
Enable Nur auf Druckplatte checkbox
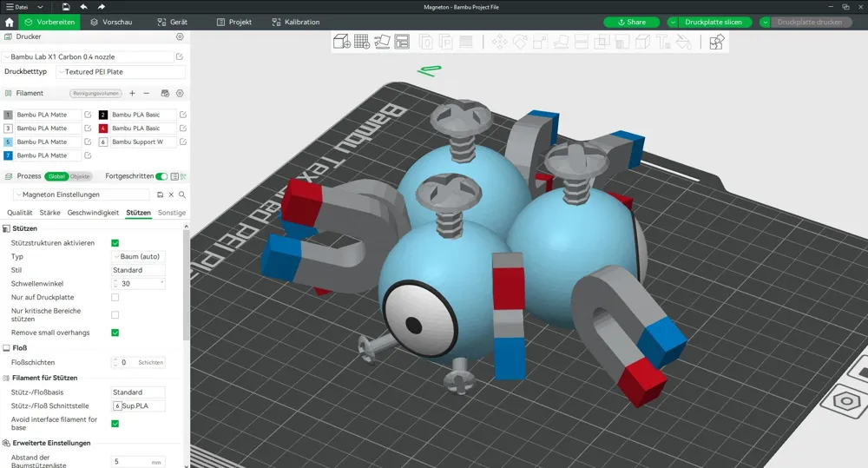click(x=115, y=298)
